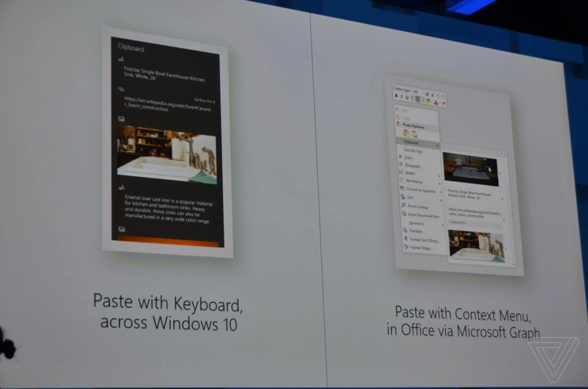Expand the Synonyms submenu arrow
The height and width of the screenshot is (389, 588).
pos(443,225)
